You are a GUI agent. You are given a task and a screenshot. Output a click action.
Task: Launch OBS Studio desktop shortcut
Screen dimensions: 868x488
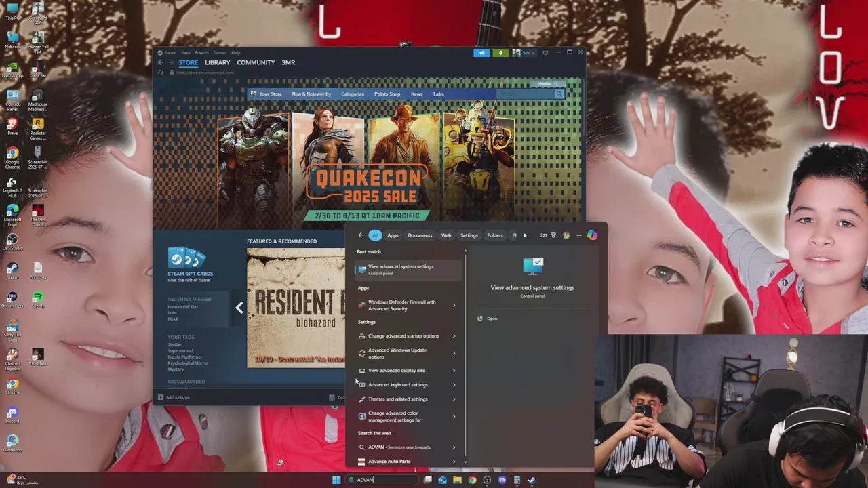[12, 242]
